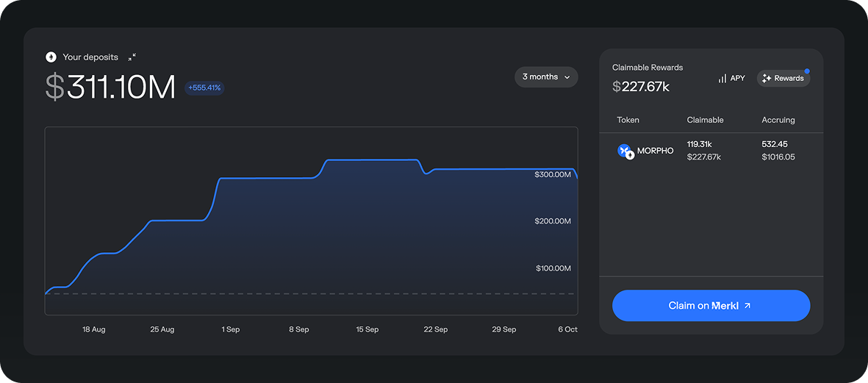The width and height of the screenshot is (868, 383).
Task: Switch to the APY view
Action: pyautogui.click(x=732, y=78)
